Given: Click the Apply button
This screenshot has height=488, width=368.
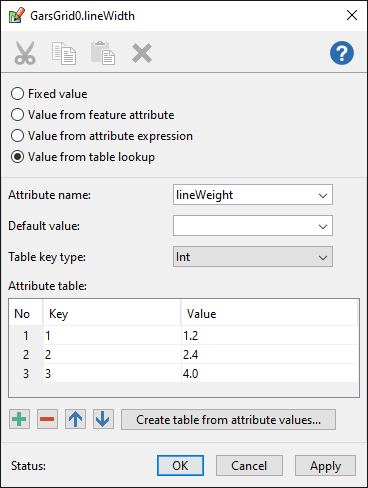Looking at the screenshot, I should click(x=325, y=466).
